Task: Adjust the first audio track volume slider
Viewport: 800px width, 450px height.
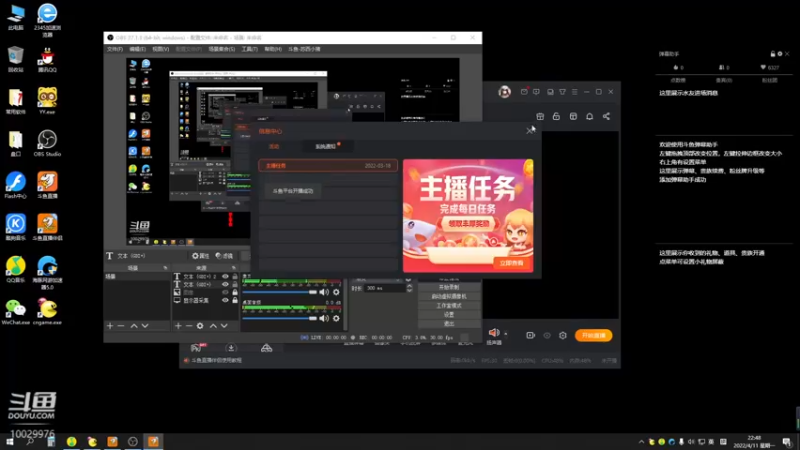Action: pyautogui.click(x=280, y=292)
